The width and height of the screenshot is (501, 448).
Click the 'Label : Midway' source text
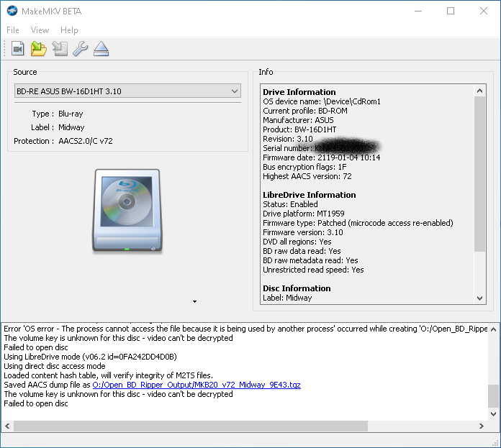58,127
